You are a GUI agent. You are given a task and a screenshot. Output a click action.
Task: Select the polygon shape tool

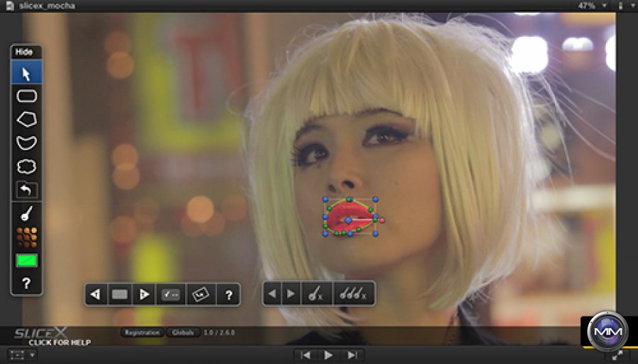(26, 119)
